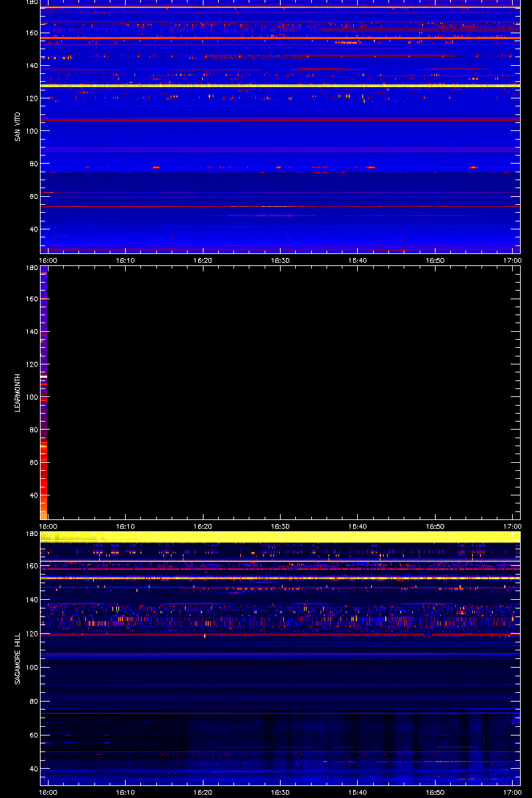Click the 16:50 tick label under Learmonth
The height and width of the screenshot is (798, 532).
pos(435,526)
